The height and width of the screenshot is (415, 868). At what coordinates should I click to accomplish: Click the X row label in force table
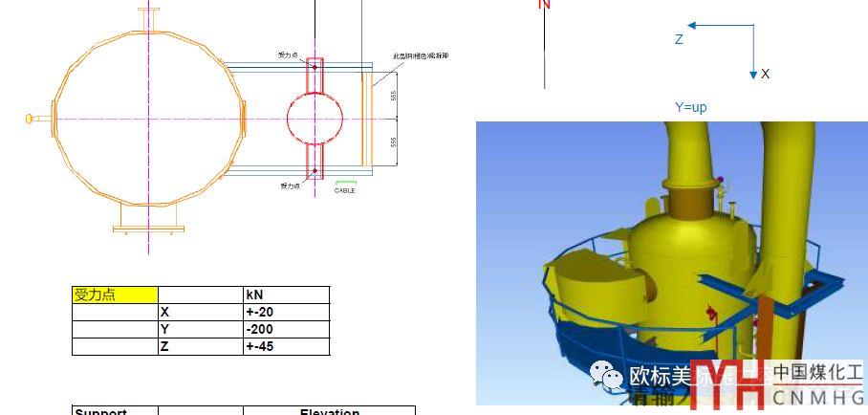[x=201, y=312]
